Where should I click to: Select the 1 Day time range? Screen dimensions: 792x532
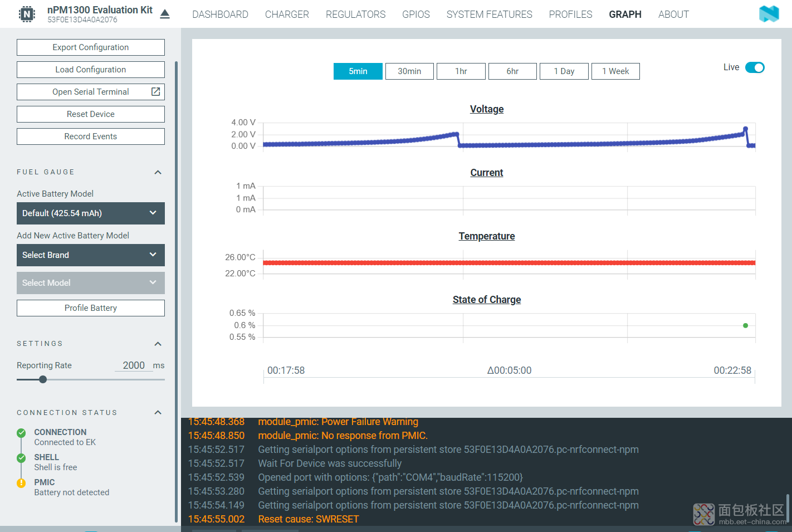tap(564, 71)
